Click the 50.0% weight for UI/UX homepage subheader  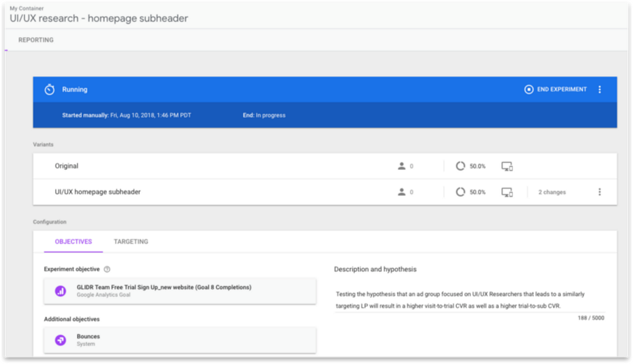(x=478, y=192)
